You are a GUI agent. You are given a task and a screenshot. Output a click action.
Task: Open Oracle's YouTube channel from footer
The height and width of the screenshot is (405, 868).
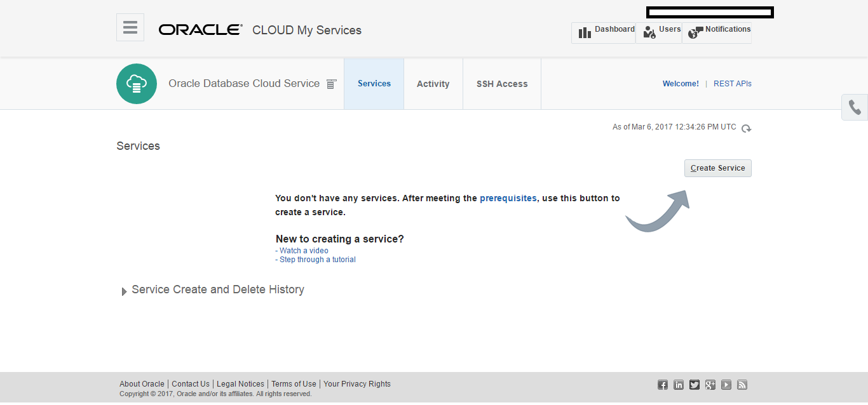726,385
